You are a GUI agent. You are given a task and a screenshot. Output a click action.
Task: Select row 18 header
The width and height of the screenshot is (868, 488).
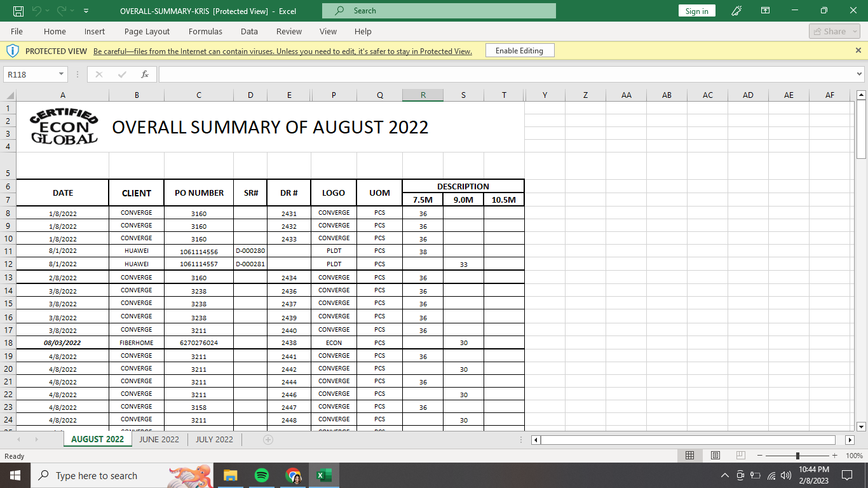[x=8, y=342]
